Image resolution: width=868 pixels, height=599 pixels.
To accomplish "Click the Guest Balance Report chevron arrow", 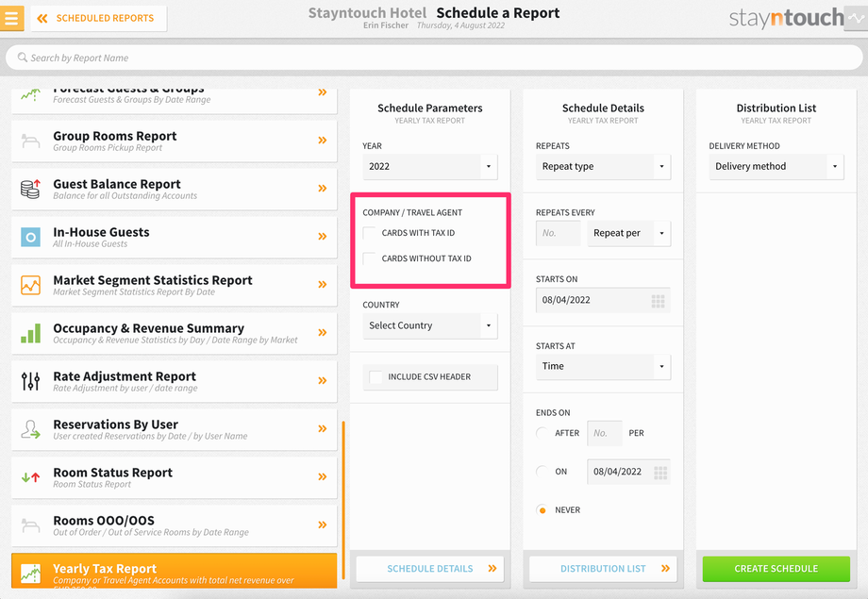I will tap(322, 189).
